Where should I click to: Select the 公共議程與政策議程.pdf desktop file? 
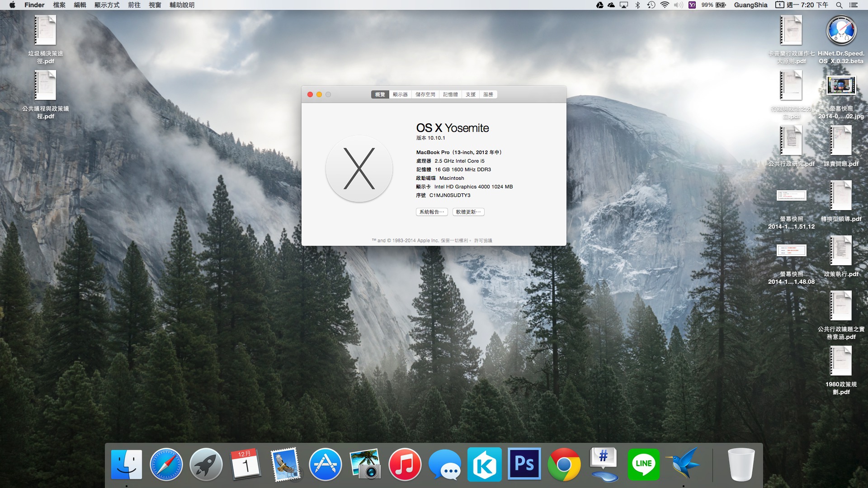45,95
